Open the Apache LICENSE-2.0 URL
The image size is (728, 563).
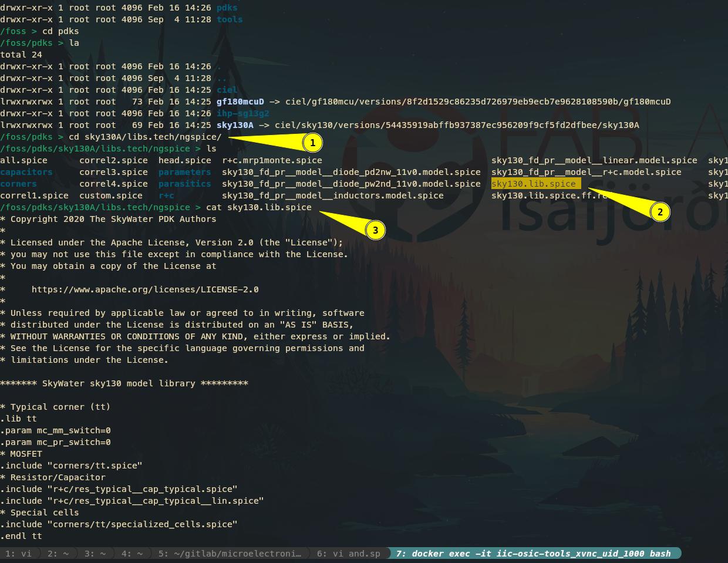pos(145,289)
